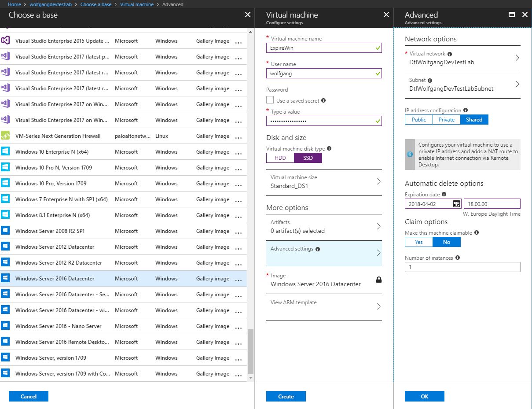
Task: Expand Virtual machine size Standard_DS1 option
Action: (x=324, y=182)
